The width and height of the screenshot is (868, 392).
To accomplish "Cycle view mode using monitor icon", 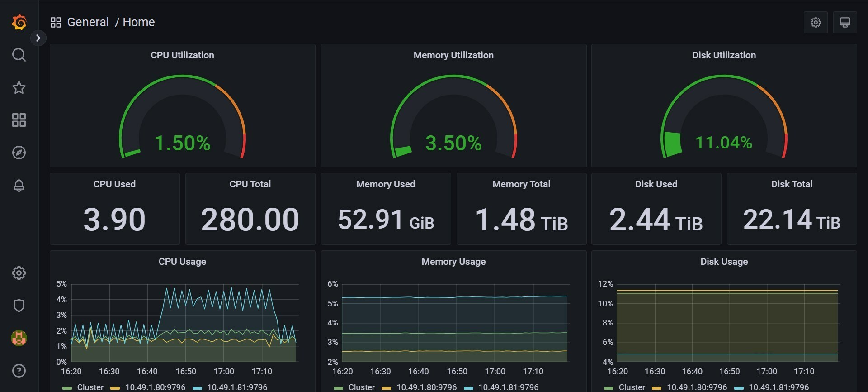I will (845, 22).
